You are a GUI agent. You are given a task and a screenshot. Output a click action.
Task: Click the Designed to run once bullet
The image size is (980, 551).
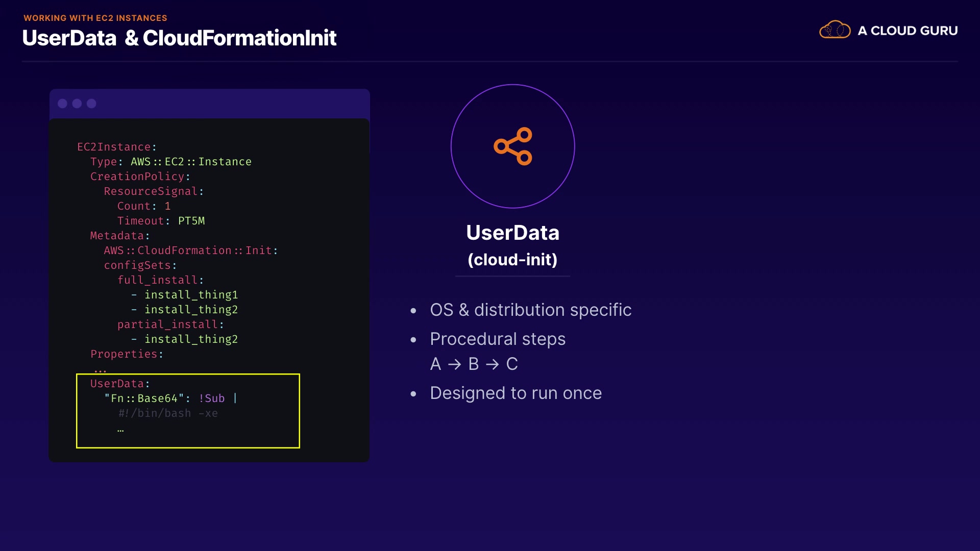click(516, 393)
